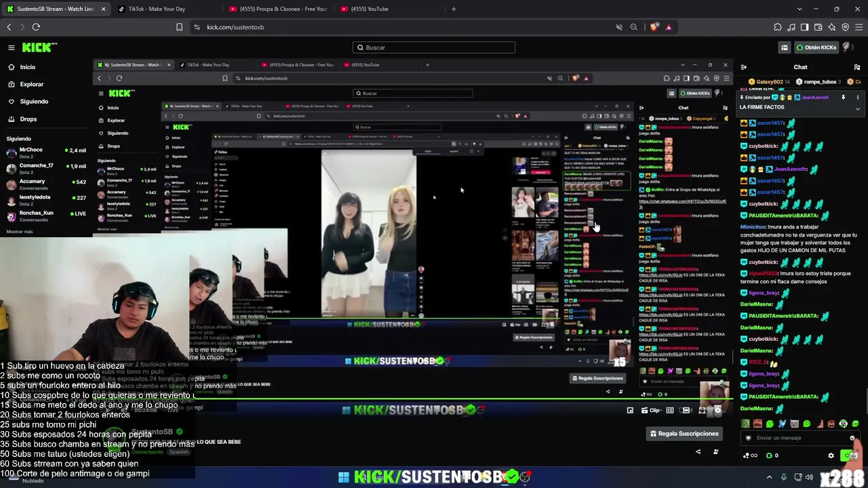
Task: Reload the page in the outermost browser
Action: (36, 27)
